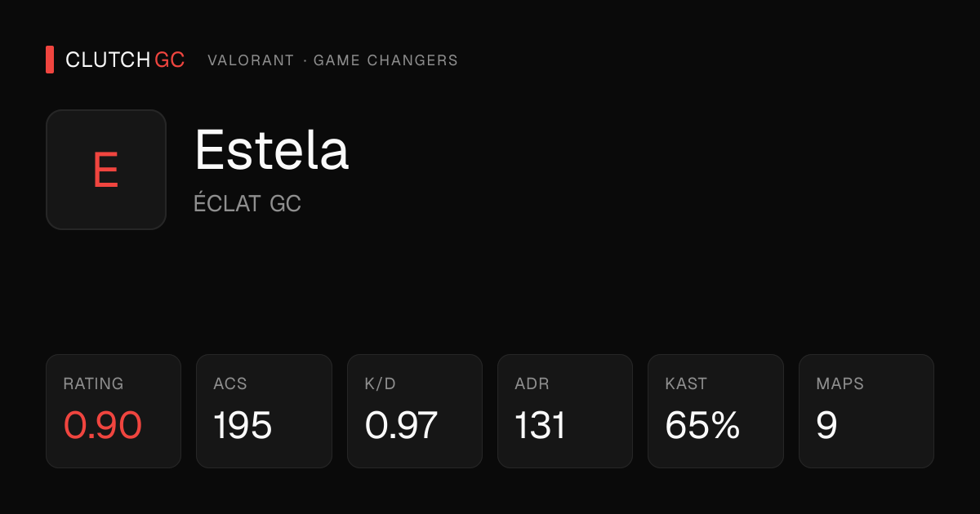The image size is (980, 514).
Task: Click the KAST stat card
Action: click(716, 411)
